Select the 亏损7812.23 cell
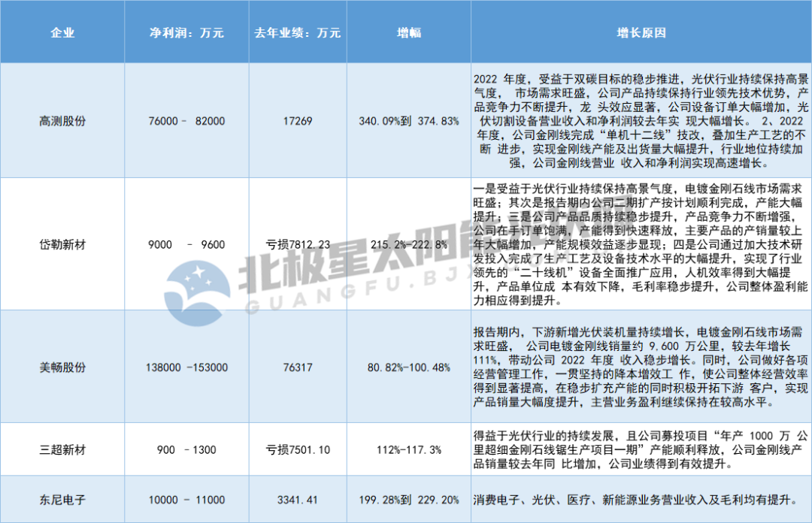 (x=298, y=244)
